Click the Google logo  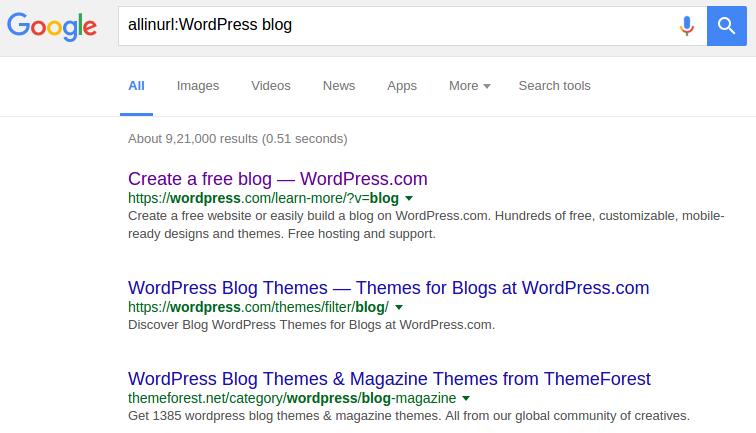coord(52,26)
